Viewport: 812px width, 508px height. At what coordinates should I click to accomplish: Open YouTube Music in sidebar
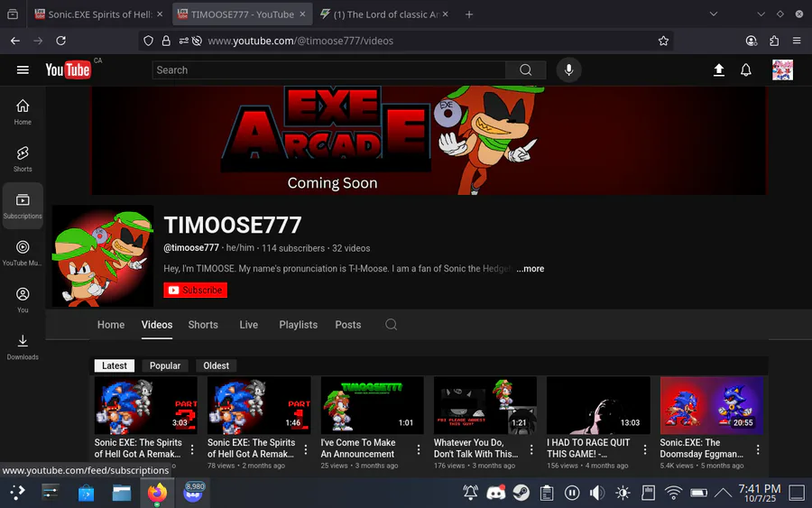[23, 253]
